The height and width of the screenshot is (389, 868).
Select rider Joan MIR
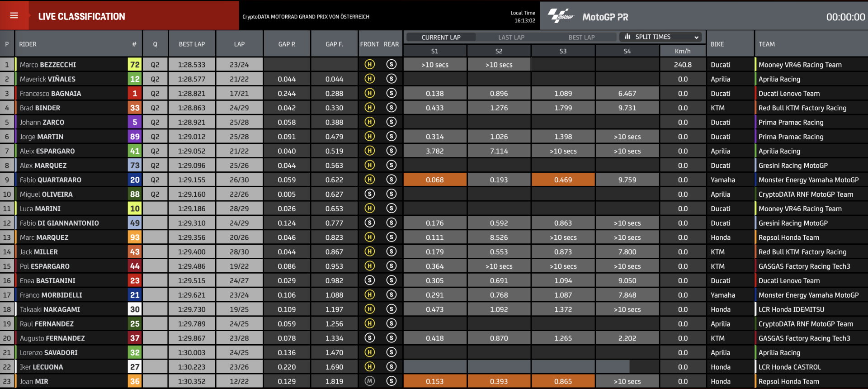coord(34,381)
